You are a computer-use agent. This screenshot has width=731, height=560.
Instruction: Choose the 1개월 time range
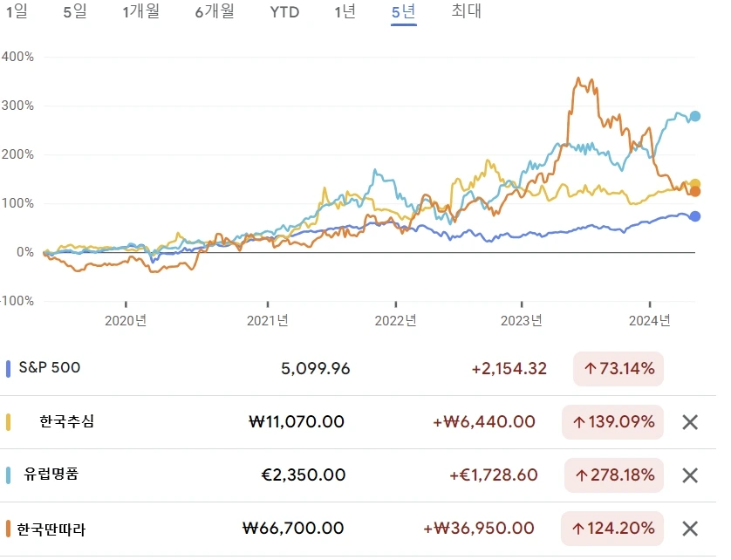click(x=142, y=11)
